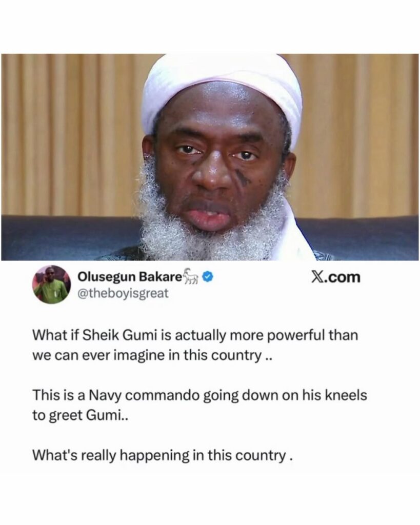Select the 'What if Sheik Gumi' paragraph
The height and width of the screenshot is (525, 420).
[x=195, y=345]
